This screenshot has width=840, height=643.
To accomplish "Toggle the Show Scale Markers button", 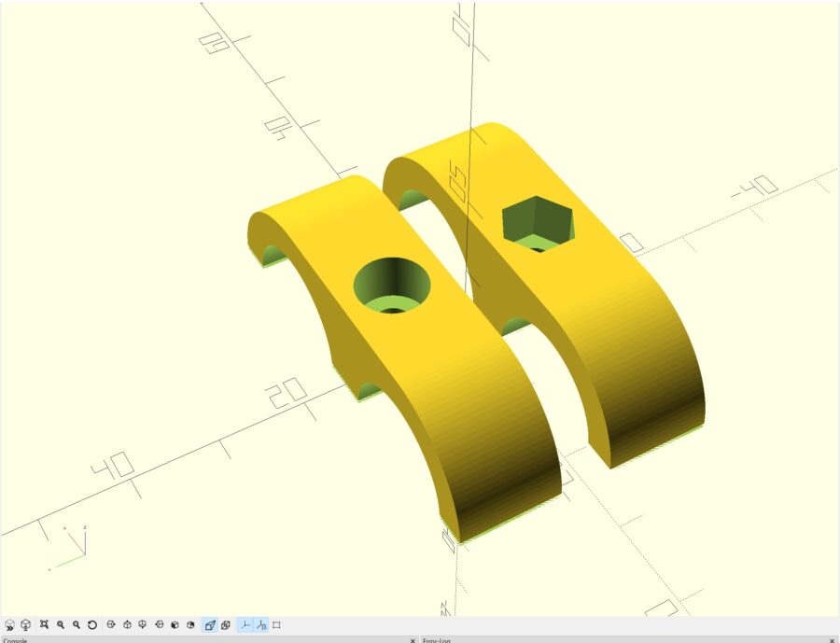I will (x=261, y=625).
